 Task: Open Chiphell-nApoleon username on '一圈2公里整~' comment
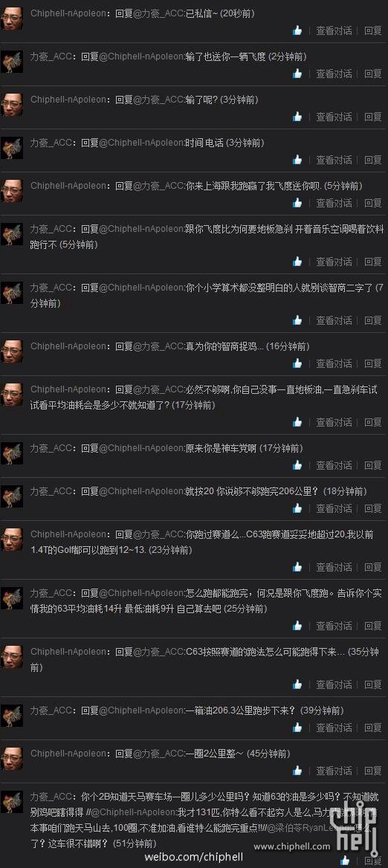click(68, 754)
